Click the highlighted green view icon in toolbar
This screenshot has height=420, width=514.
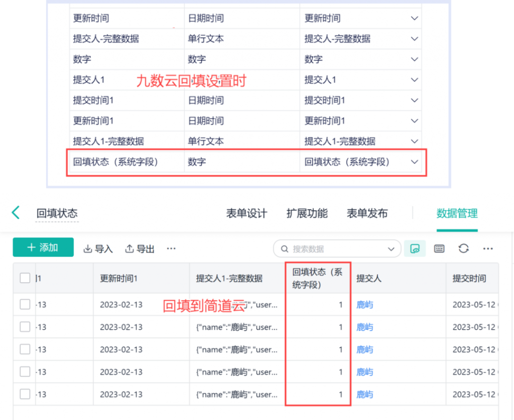415,249
